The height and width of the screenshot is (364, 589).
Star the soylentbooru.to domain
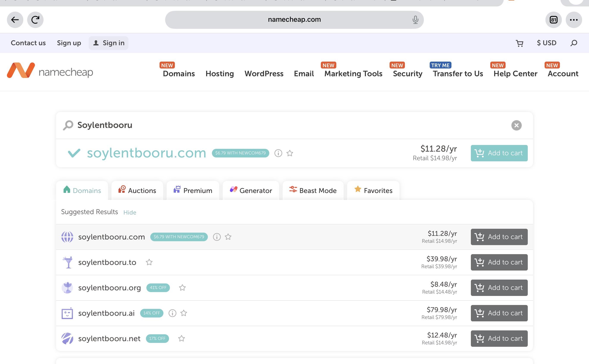pyautogui.click(x=149, y=262)
